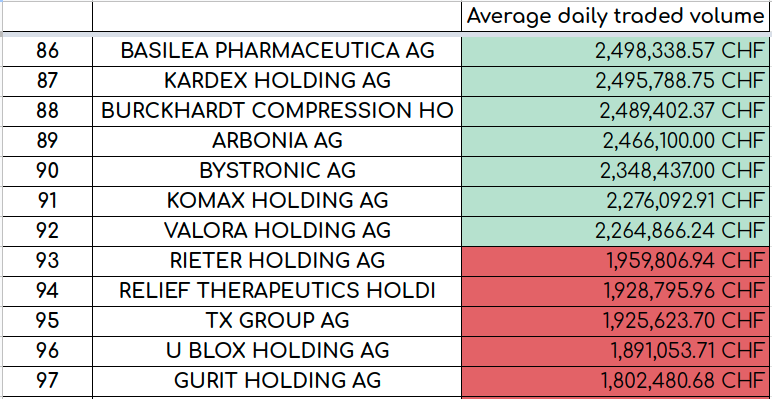Select the red 1,959,806.94 CHF cell
The image size is (772, 399).
pos(616,261)
